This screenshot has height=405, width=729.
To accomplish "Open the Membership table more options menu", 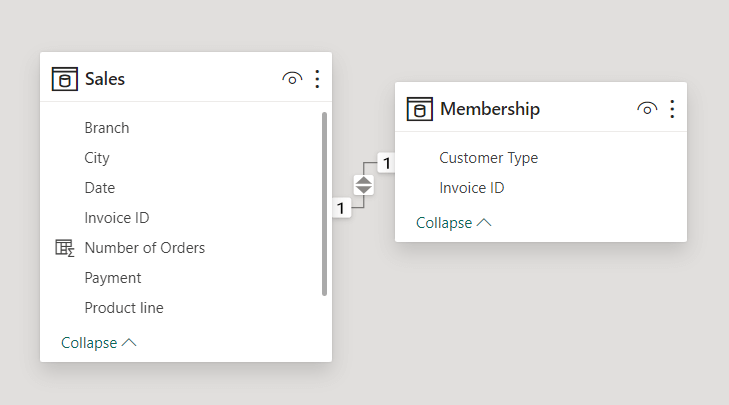I will 672,109.
